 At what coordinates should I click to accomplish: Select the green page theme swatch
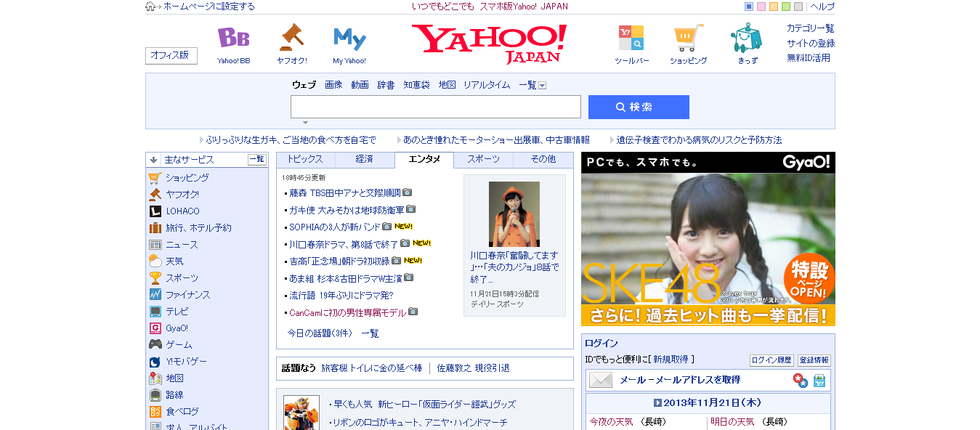(786, 7)
